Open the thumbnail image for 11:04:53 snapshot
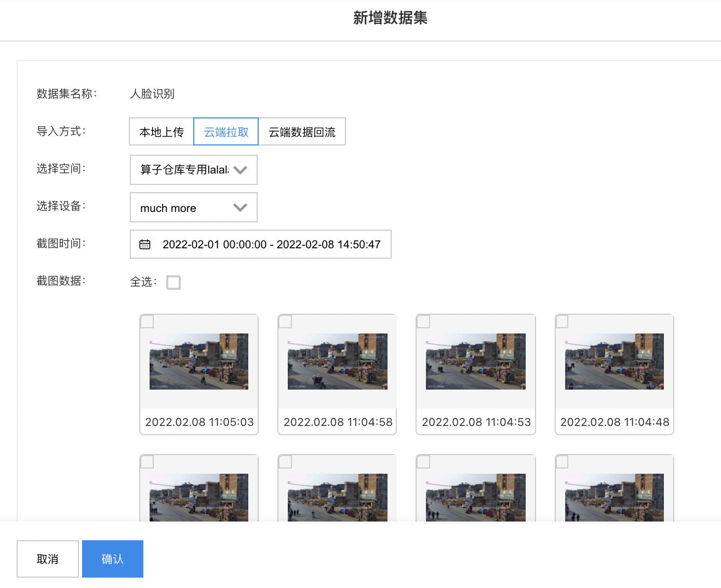 [476, 362]
